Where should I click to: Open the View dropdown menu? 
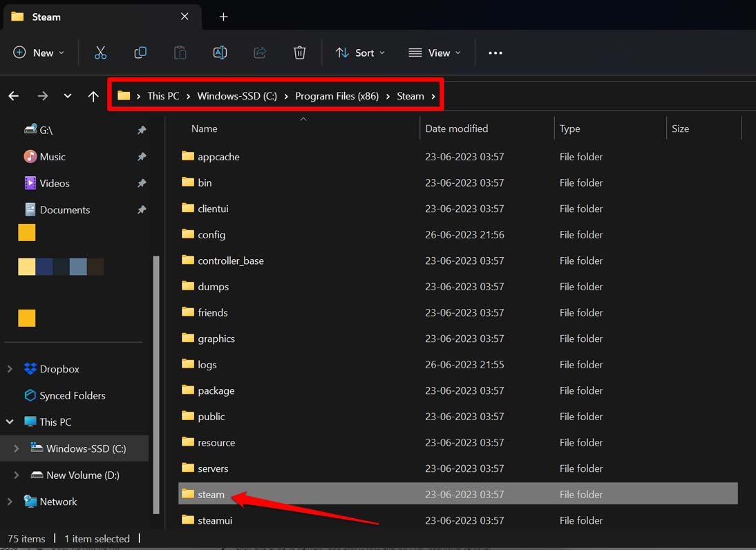[x=435, y=53]
